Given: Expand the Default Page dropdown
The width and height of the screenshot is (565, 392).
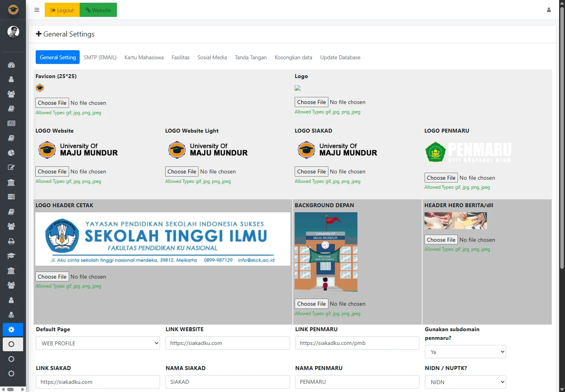Looking at the screenshot, I should point(98,343).
